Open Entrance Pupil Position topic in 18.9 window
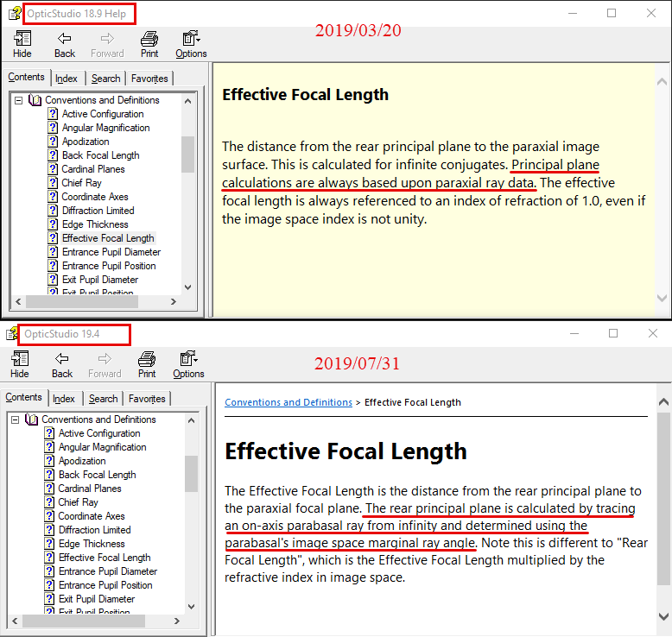This screenshot has width=672, height=637. pos(109,266)
